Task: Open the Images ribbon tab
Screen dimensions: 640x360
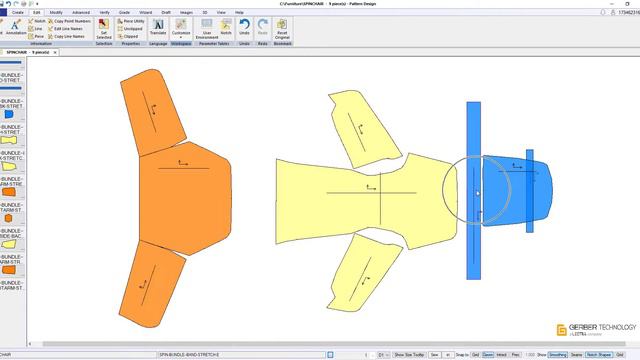Action: 186,13
